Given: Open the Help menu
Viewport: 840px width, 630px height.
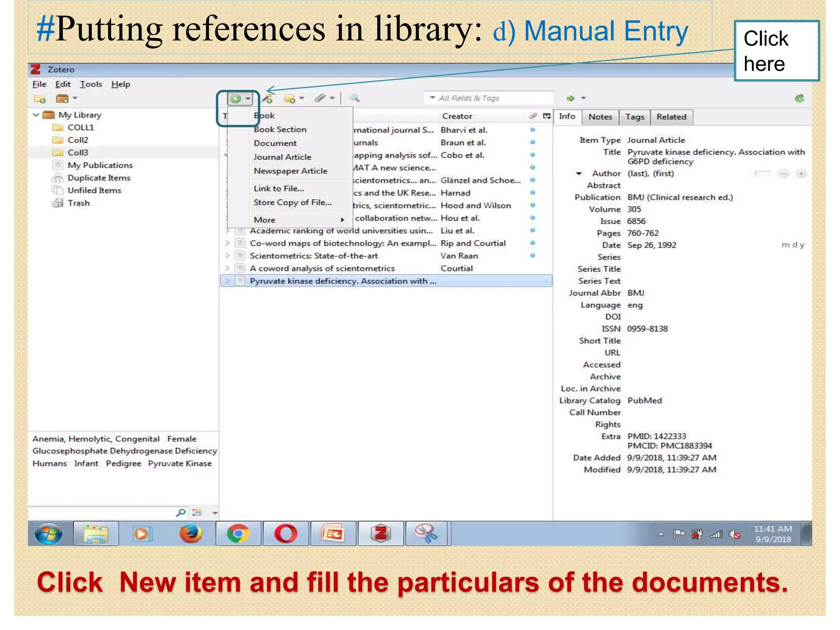Looking at the screenshot, I should click(x=121, y=84).
